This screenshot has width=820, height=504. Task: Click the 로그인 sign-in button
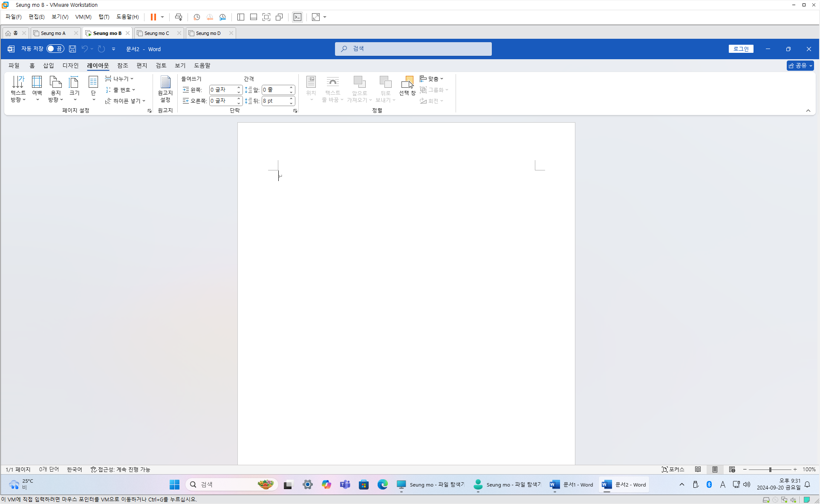tap(741, 49)
